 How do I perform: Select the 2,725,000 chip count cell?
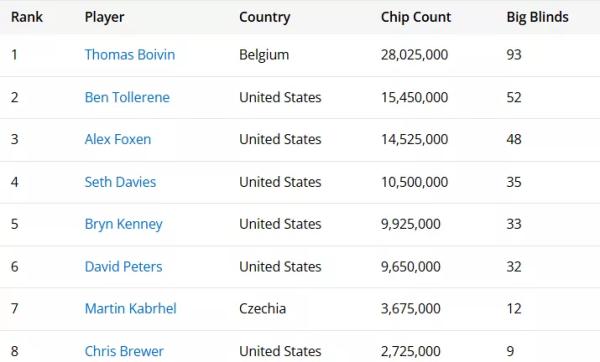(411, 351)
